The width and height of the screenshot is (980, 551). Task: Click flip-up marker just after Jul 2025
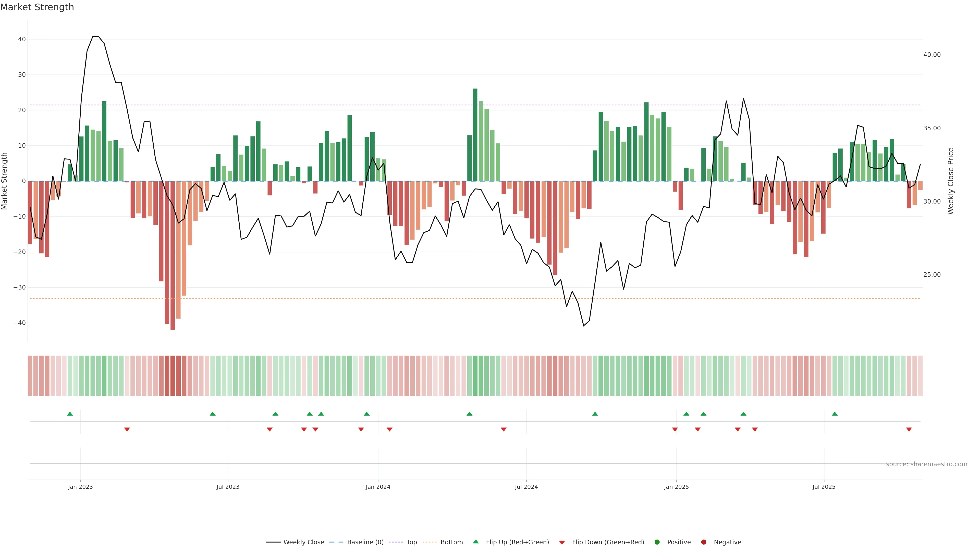pyautogui.click(x=835, y=414)
